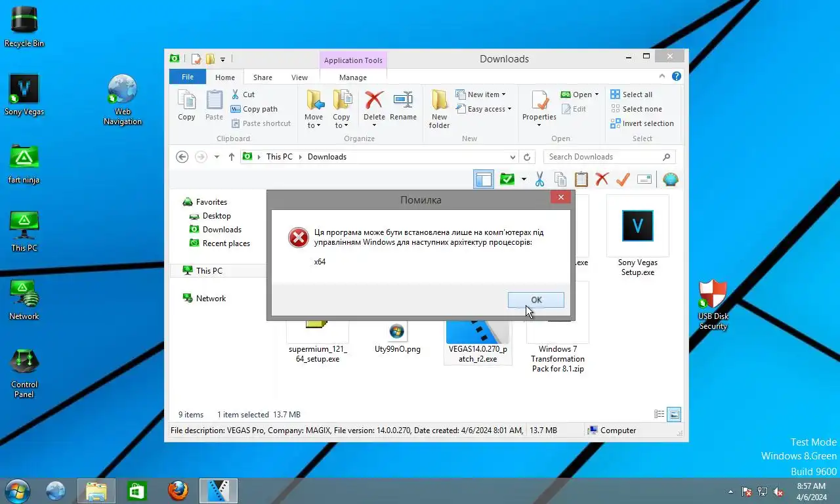Click the Search Downloads field

(x=609, y=157)
